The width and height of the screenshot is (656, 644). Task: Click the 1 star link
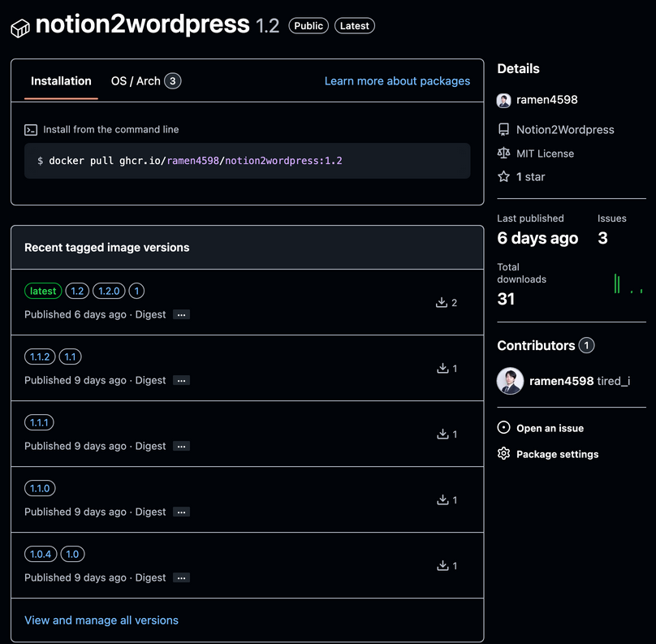coord(530,177)
